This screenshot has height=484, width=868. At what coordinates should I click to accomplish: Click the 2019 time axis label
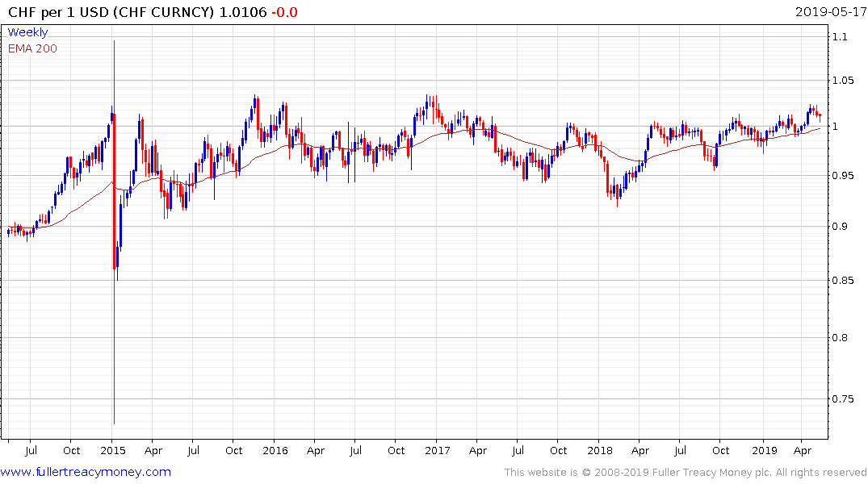(x=765, y=451)
